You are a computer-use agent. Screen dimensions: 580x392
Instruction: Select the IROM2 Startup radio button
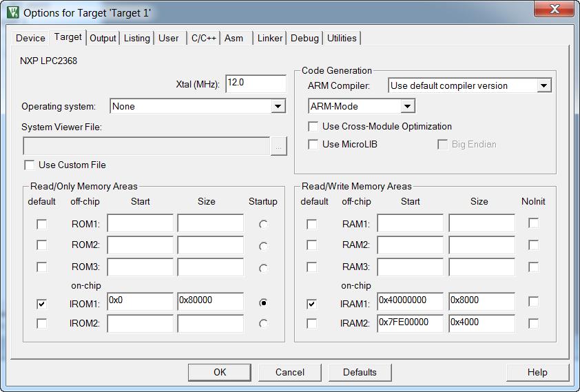point(263,324)
